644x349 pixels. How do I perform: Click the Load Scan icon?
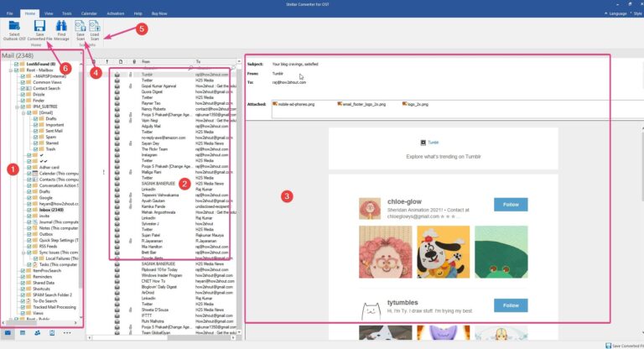tap(95, 26)
